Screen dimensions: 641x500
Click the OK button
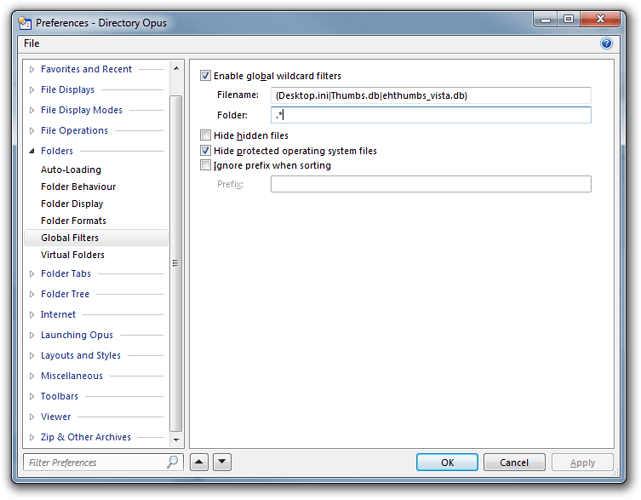point(447,462)
